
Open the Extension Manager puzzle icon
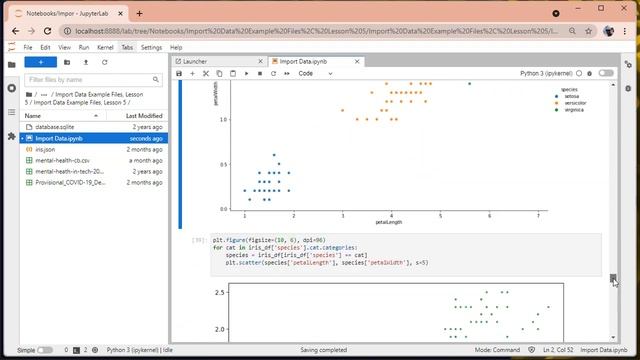(12, 136)
